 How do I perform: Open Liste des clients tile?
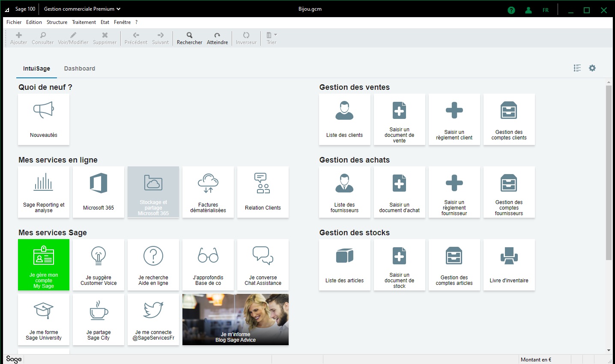(x=344, y=119)
